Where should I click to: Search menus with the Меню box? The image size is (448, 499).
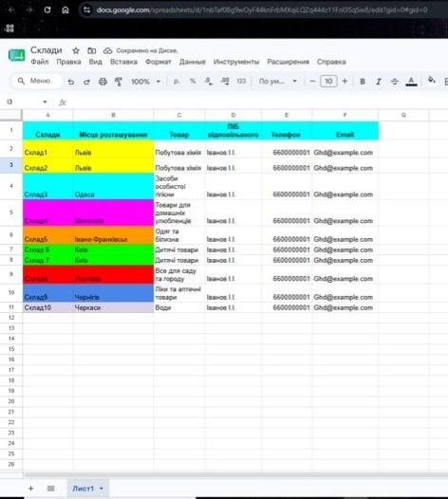point(37,82)
